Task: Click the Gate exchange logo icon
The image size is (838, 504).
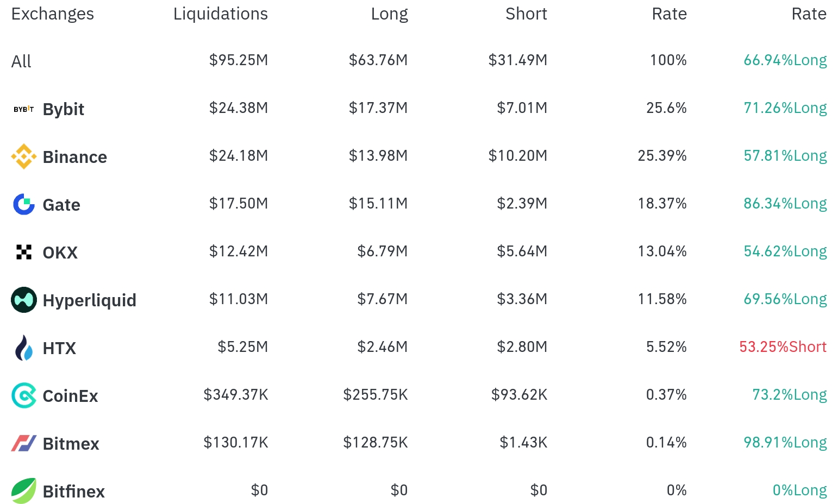Action: tap(23, 205)
